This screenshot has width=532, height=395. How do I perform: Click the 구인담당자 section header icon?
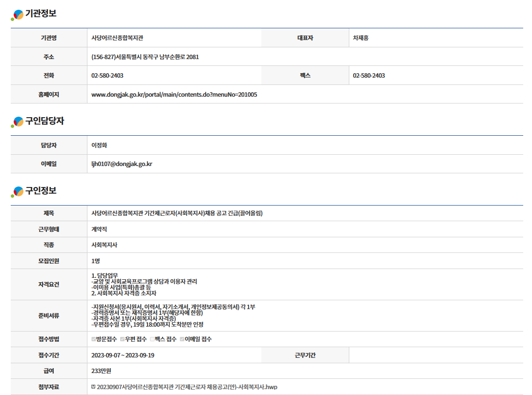(x=18, y=122)
